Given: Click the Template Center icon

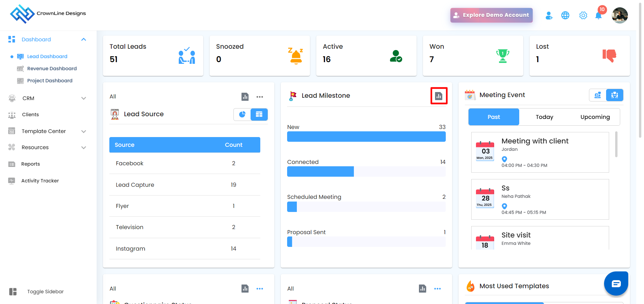Looking at the screenshot, I should tap(12, 131).
